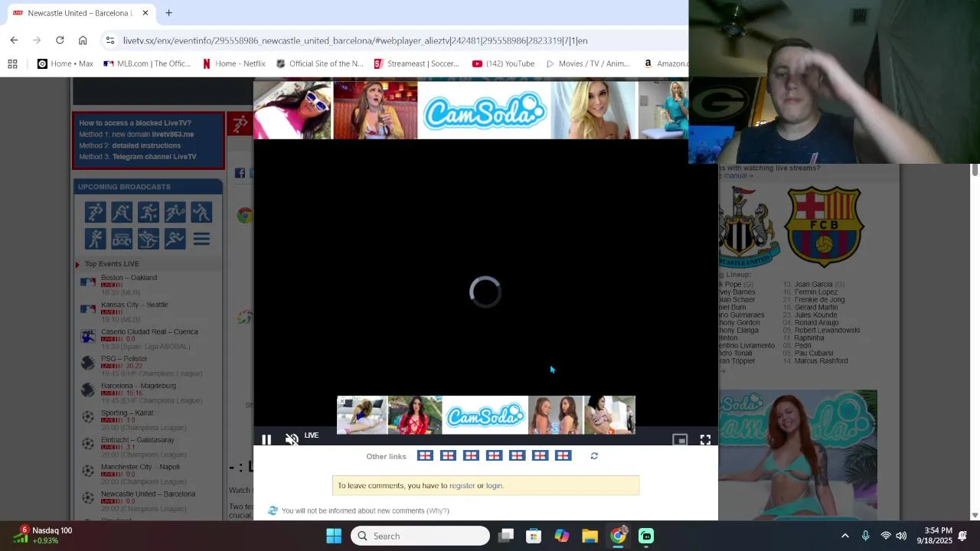980x551 pixels.
Task: Expand the Movies / TV / Anim bookmark folder
Action: pos(587,64)
